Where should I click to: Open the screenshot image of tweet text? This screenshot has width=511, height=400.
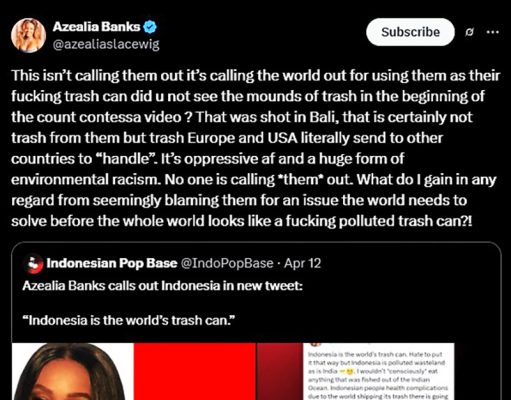point(379,371)
